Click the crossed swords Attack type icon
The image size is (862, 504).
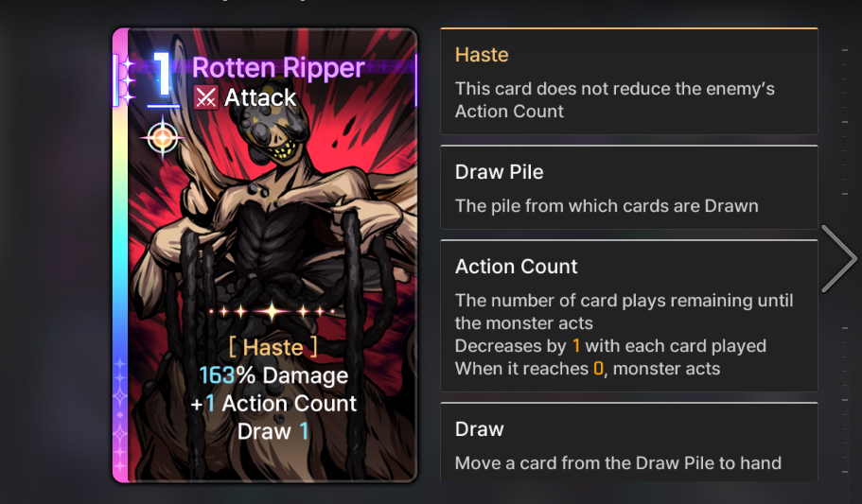point(205,97)
